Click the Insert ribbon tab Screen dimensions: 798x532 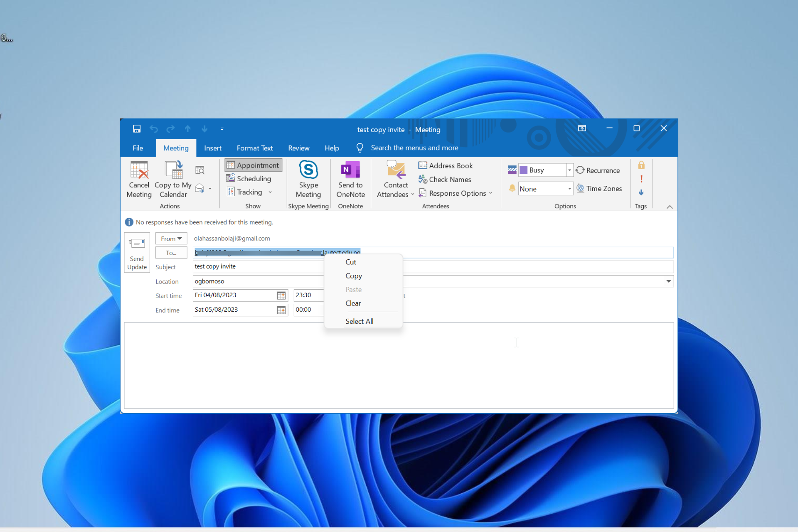tap(212, 148)
